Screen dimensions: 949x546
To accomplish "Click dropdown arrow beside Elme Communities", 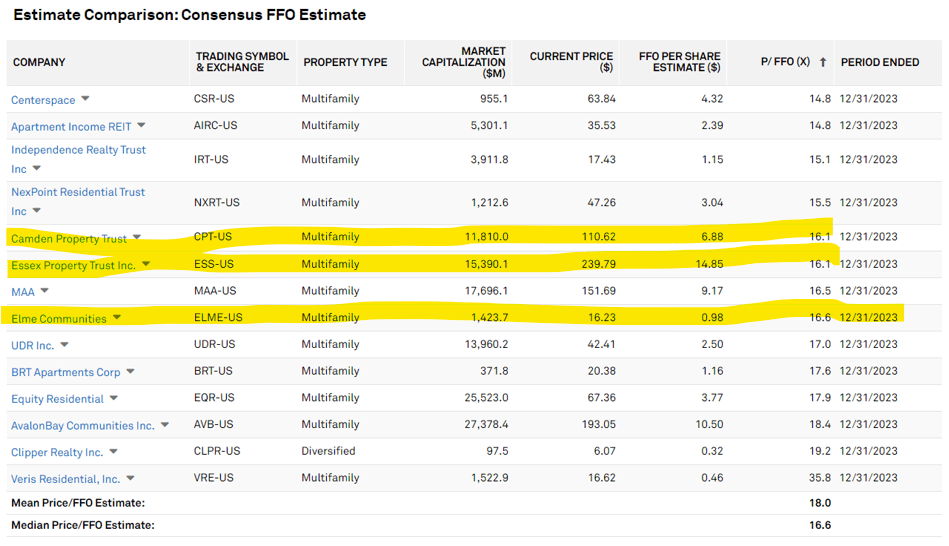I will point(117,318).
